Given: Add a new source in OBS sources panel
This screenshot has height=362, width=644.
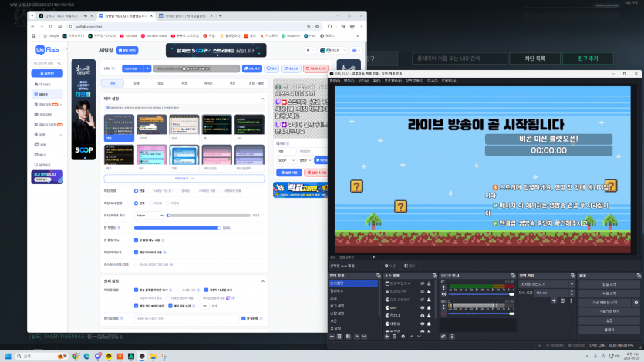Looking at the screenshot, I should click(387, 336).
